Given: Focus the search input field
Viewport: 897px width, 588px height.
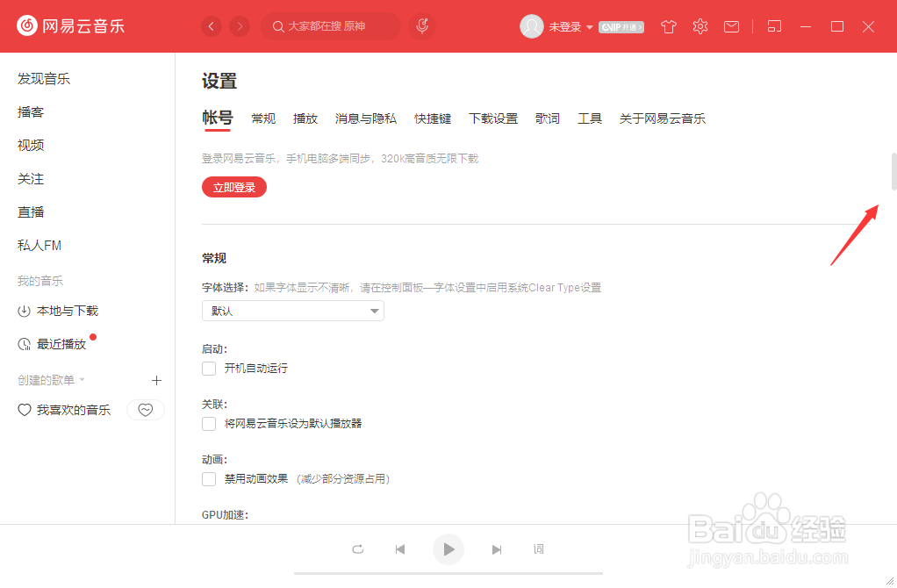Looking at the screenshot, I should pyautogui.click(x=331, y=26).
